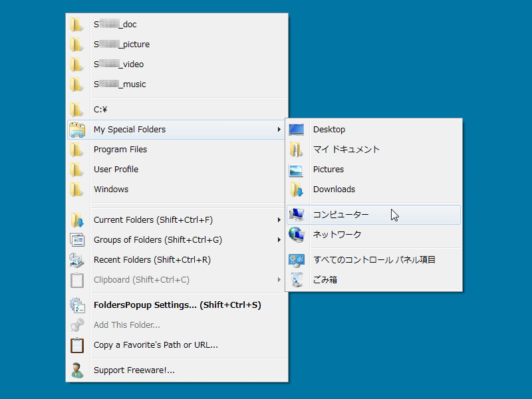Image resolution: width=532 pixels, height=399 pixels.
Task: Click the folder icon beside _picture entry
Action: [x=76, y=45]
